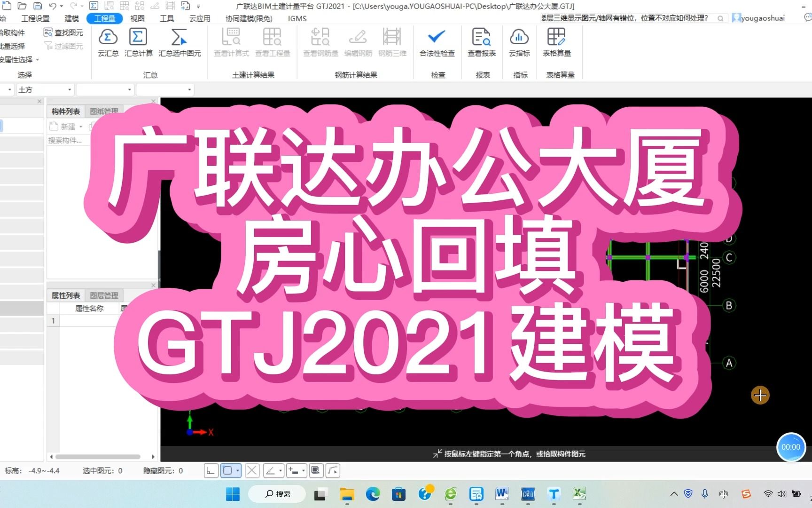This screenshot has width=812, height=508.
Task: Expand the rectangle mode dropdown arrow
Action: 238,470
